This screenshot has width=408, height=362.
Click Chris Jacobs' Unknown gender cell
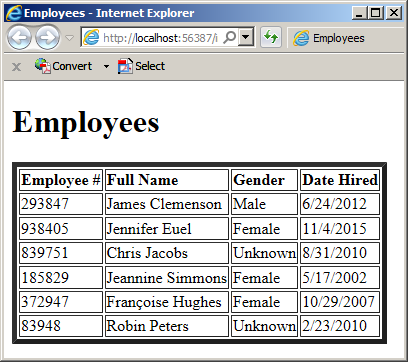[264, 253]
